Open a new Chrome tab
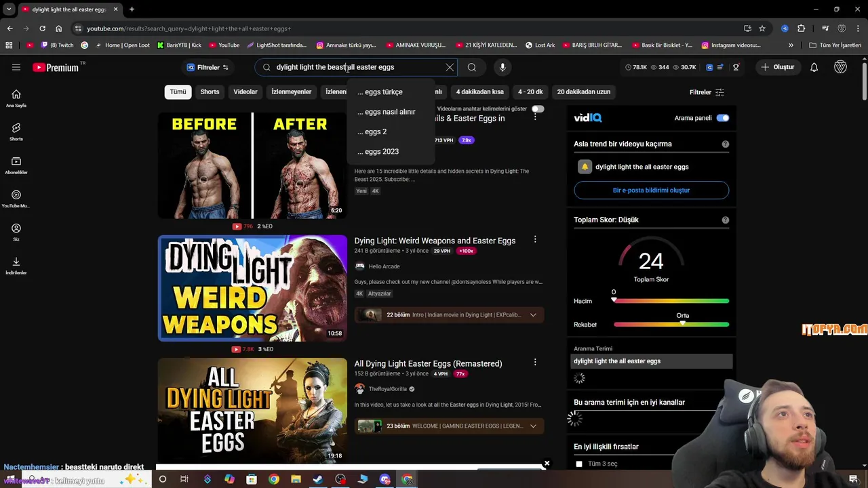The width and height of the screenshot is (868, 488). pos(132,9)
